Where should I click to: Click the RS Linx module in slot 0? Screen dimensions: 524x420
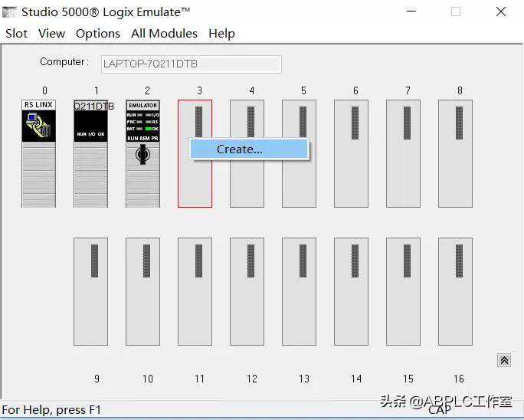pos(38,153)
